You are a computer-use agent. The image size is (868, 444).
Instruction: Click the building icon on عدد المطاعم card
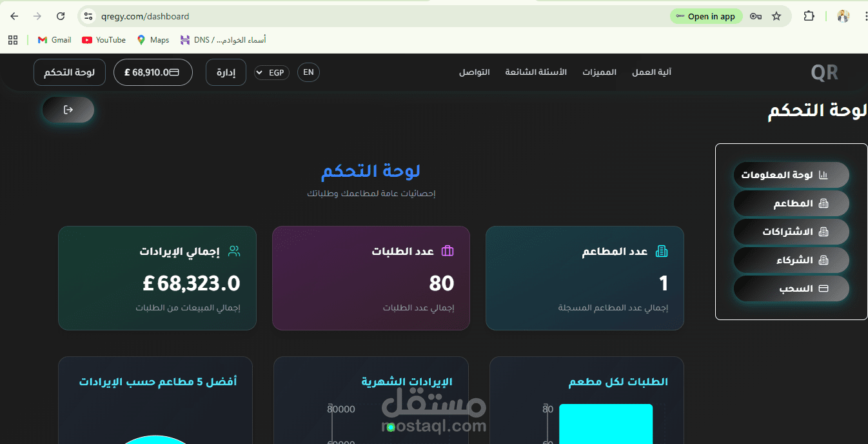pos(662,251)
